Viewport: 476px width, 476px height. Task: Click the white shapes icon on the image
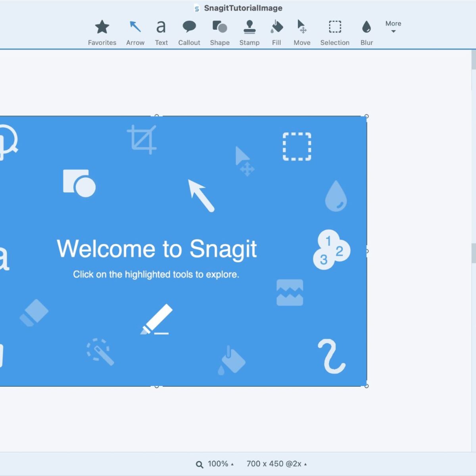pos(79,183)
